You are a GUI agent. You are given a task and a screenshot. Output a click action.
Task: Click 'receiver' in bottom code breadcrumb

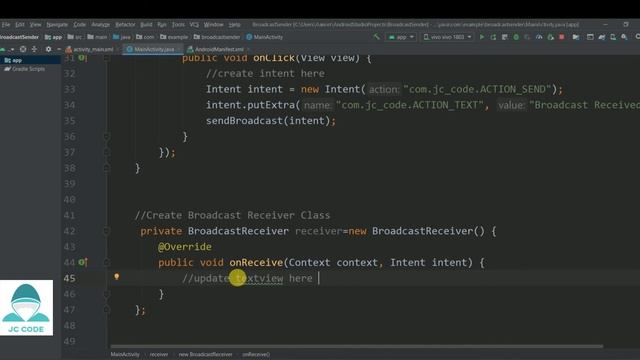159,354
